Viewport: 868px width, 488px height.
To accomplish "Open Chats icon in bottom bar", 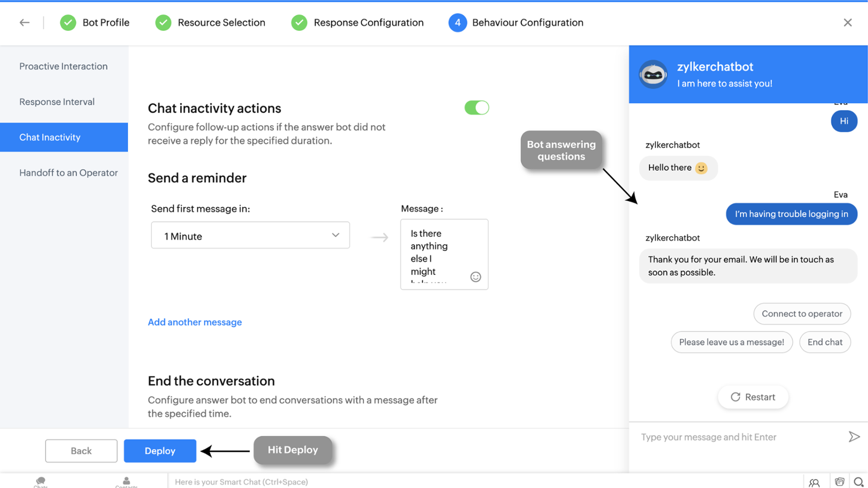I will (x=41, y=481).
